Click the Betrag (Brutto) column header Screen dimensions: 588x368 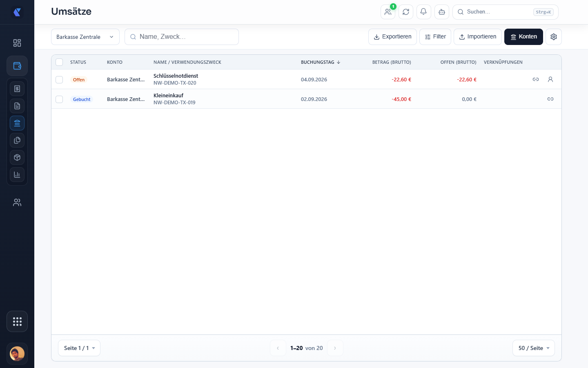(392, 62)
